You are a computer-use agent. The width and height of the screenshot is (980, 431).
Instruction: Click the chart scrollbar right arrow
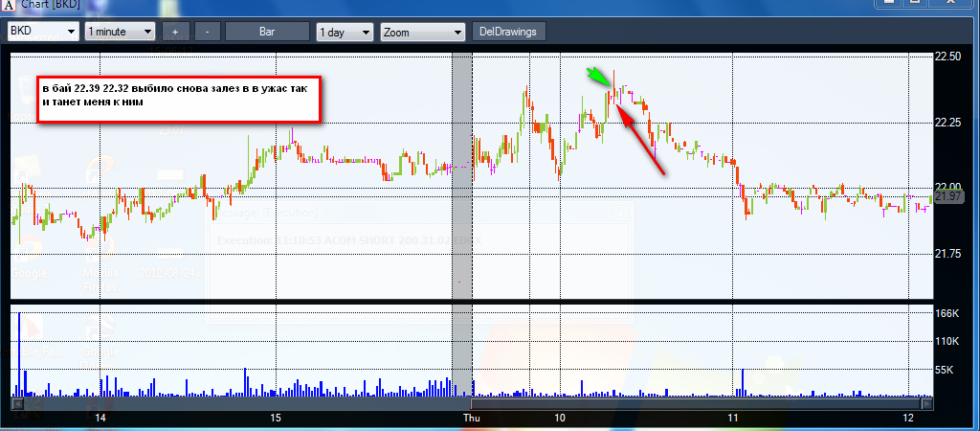tap(926, 403)
